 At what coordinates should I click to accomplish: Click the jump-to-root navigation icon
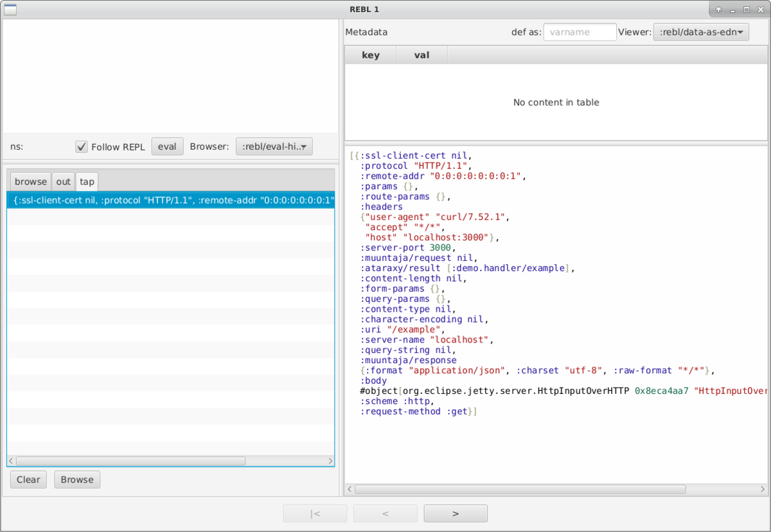(315, 513)
